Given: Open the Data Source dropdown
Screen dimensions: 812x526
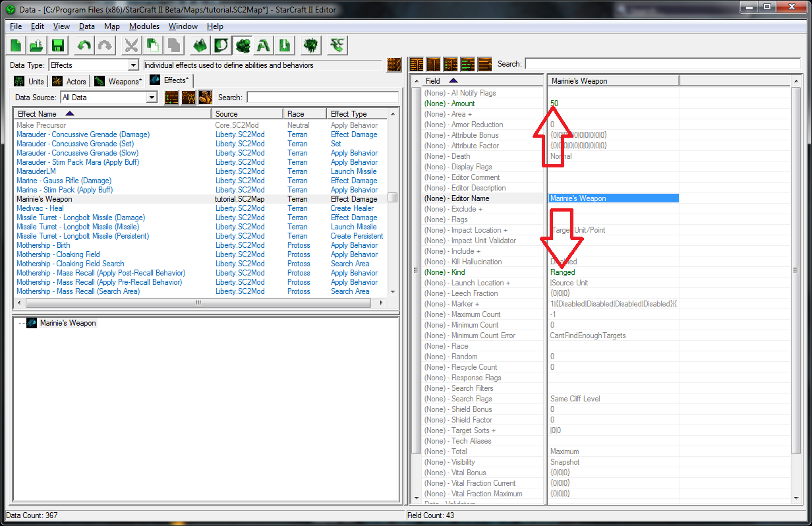Looking at the screenshot, I should [x=152, y=98].
